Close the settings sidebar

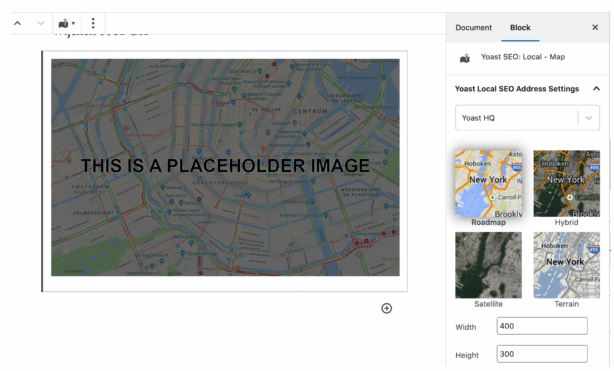(x=595, y=27)
